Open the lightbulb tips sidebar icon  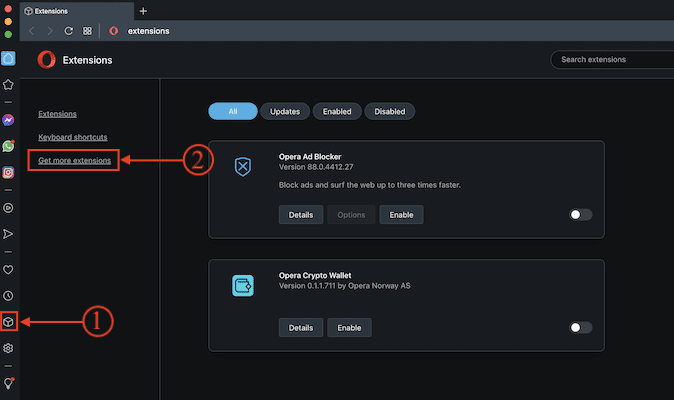pos(8,383)
